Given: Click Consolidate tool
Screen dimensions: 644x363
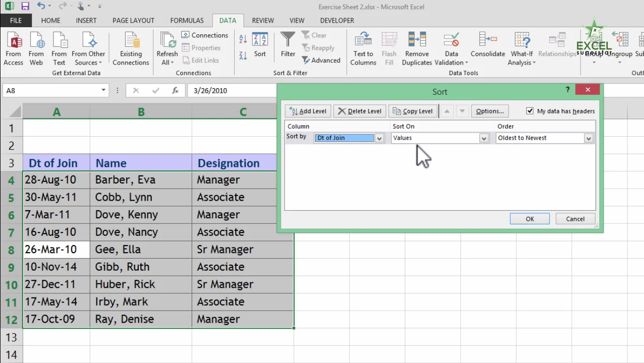Looking at the screenshot, I should point(488,45).
